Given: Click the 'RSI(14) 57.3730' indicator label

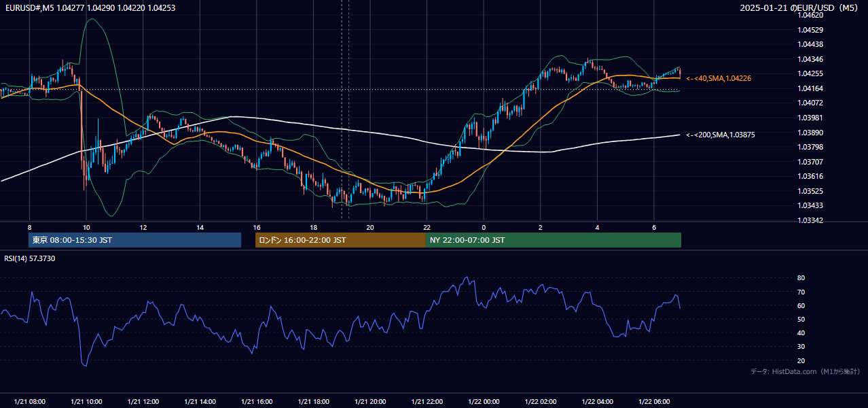Looking at the screenshot, I should tap(30, 258).
